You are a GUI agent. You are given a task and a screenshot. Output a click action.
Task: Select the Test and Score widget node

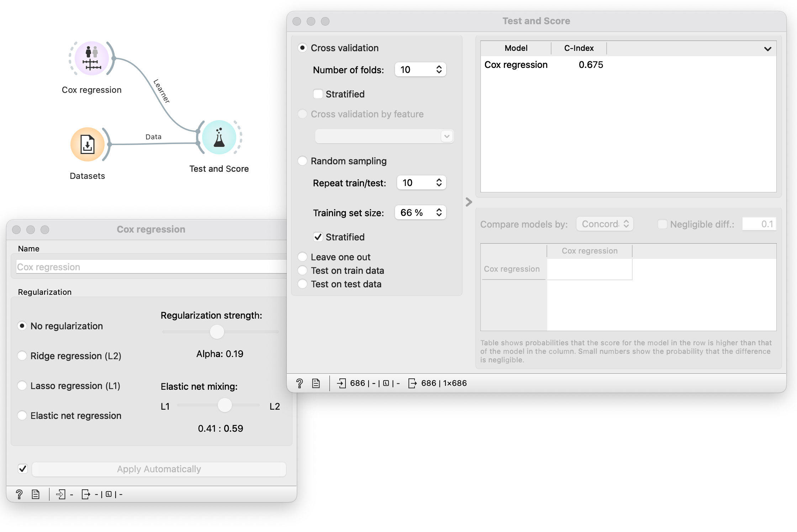pos(219,137)
